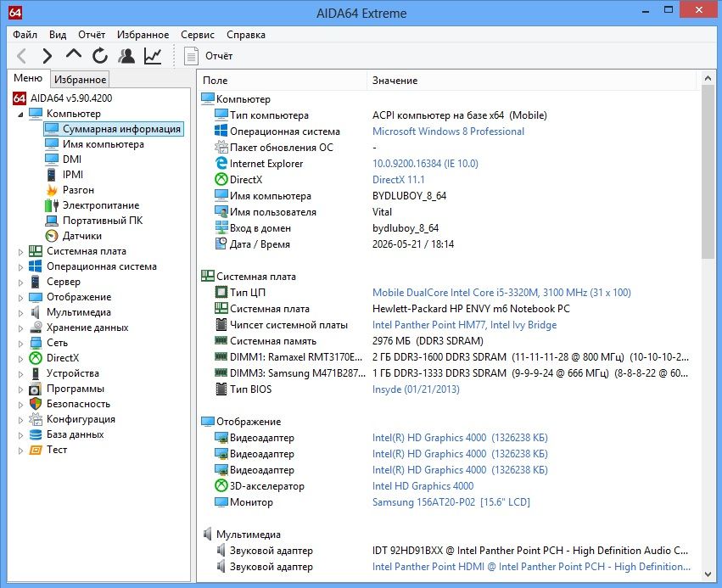Open the Favorites manager user icon
The width and height of the screenshot is (722, 588).
(126, 56)
